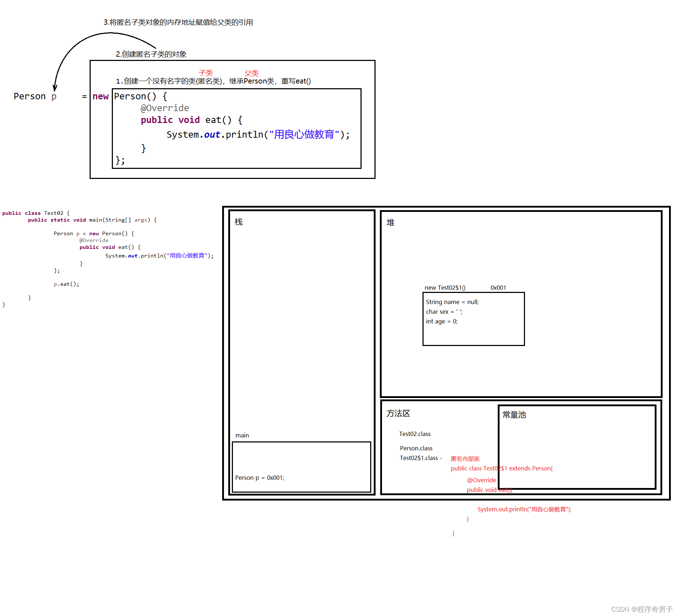678x616 pixels.
Task: Click the '方法区' method area label
Action: tap(398, 413)
